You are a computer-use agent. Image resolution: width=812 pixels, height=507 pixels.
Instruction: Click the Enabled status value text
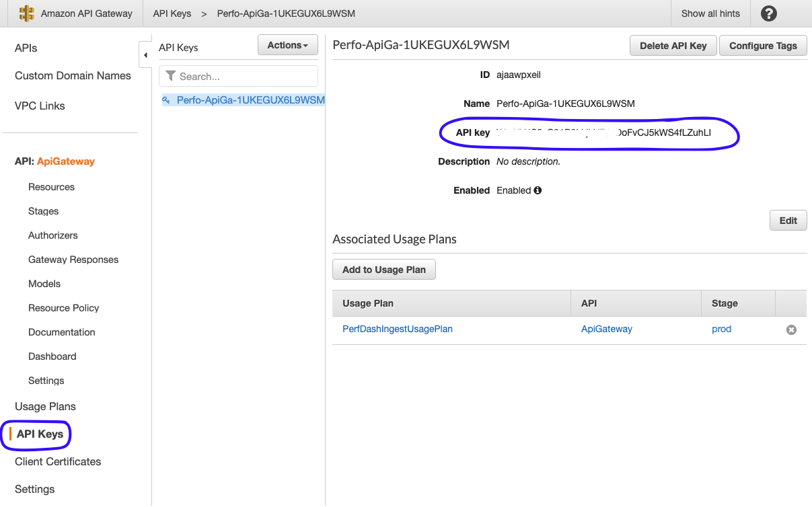(514, 190)
